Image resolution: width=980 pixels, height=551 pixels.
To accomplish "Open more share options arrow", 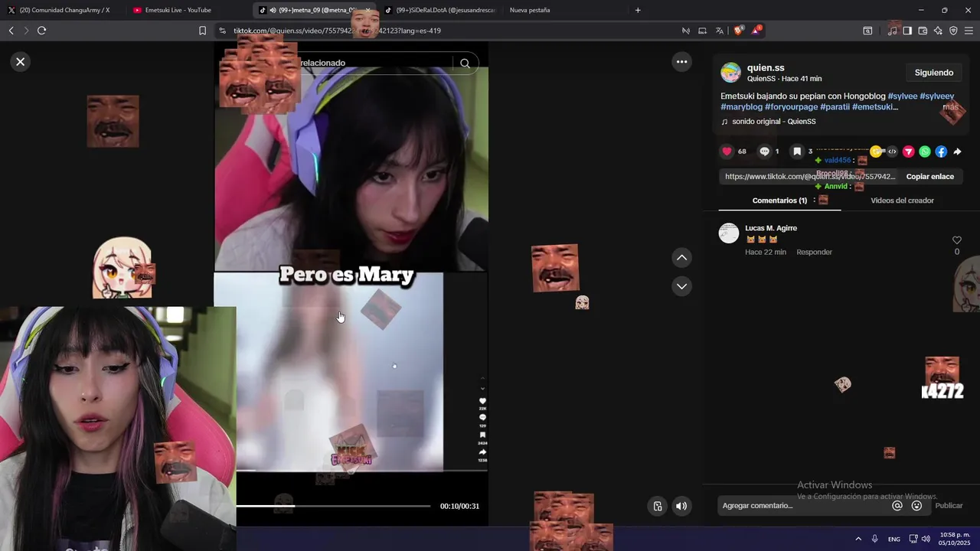I will click(957, 152).
